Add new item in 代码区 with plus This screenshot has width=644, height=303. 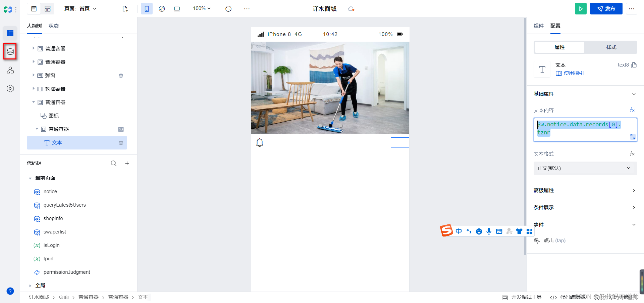127,163
